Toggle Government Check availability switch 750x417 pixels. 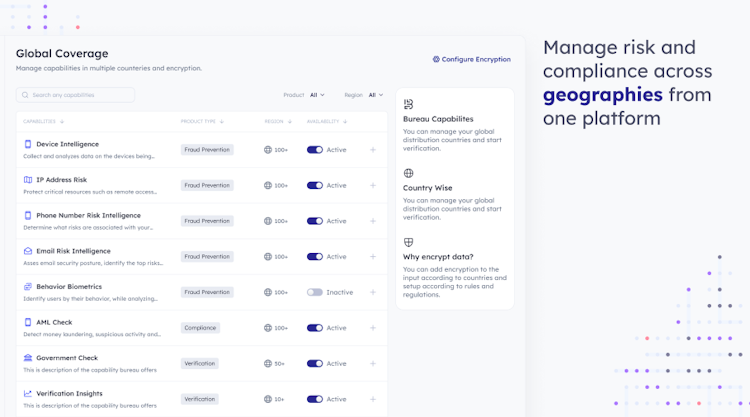(315, 363)
